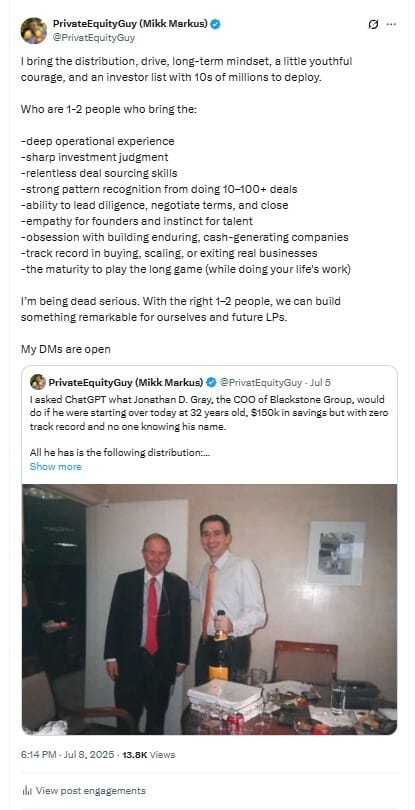Open PrivateEquityGuy (Mikk Markus) profile name at top

click(131, 24)
